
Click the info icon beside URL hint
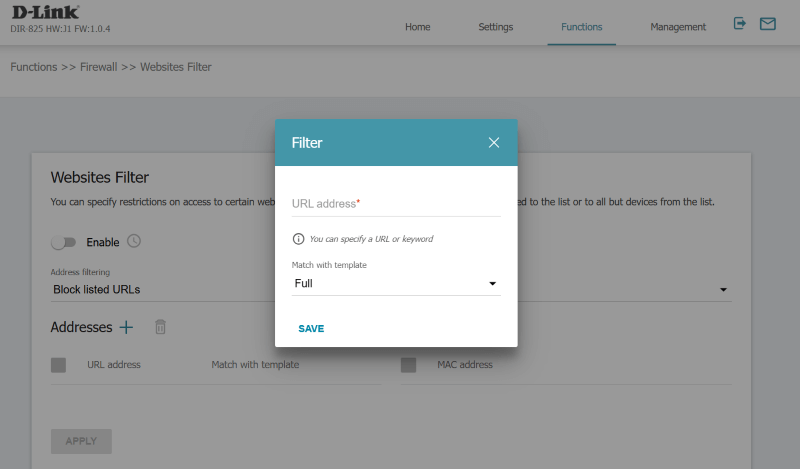298,239
